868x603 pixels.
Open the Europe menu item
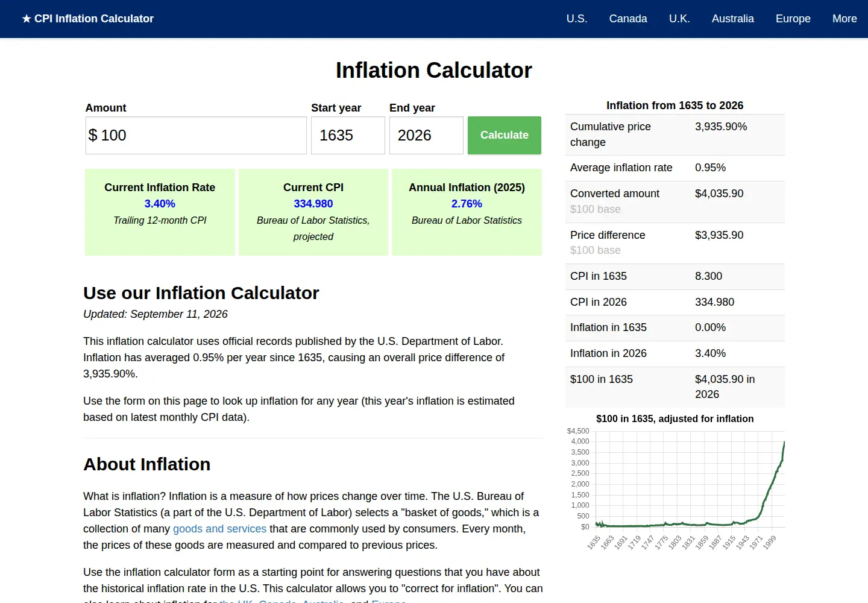click(x=793, y=19)
